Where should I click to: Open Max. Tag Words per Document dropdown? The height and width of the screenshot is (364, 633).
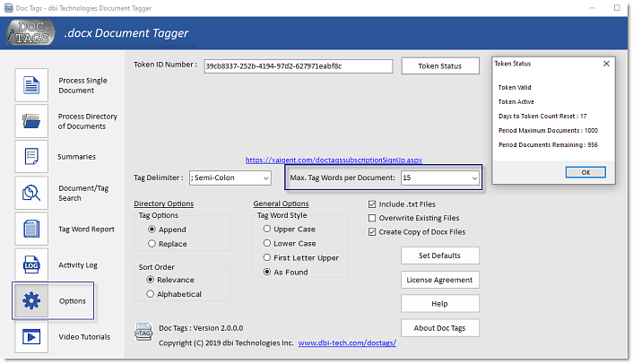pos(440,178)
